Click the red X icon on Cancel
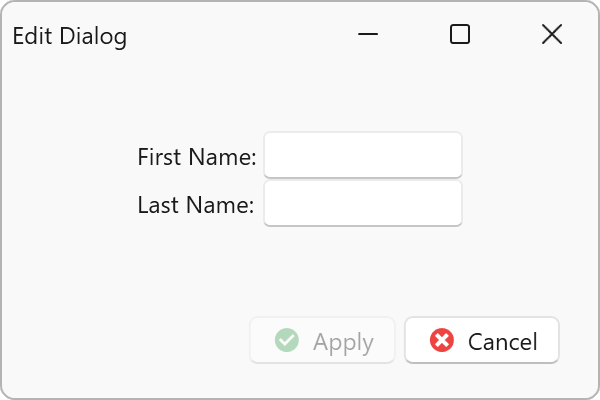Image resolution: width=600 pixels, height=400 pixels. point(442,341)
